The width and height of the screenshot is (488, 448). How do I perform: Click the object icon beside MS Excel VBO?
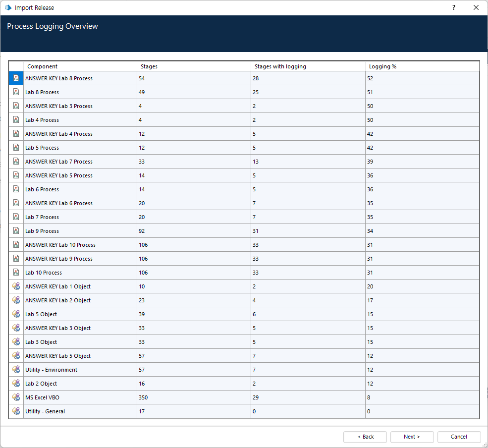pos(16,397)
